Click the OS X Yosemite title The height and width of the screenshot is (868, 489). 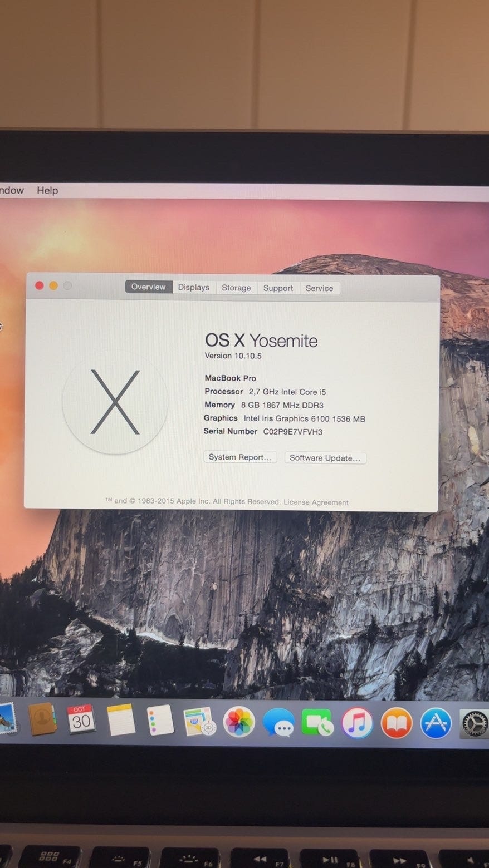261,341
